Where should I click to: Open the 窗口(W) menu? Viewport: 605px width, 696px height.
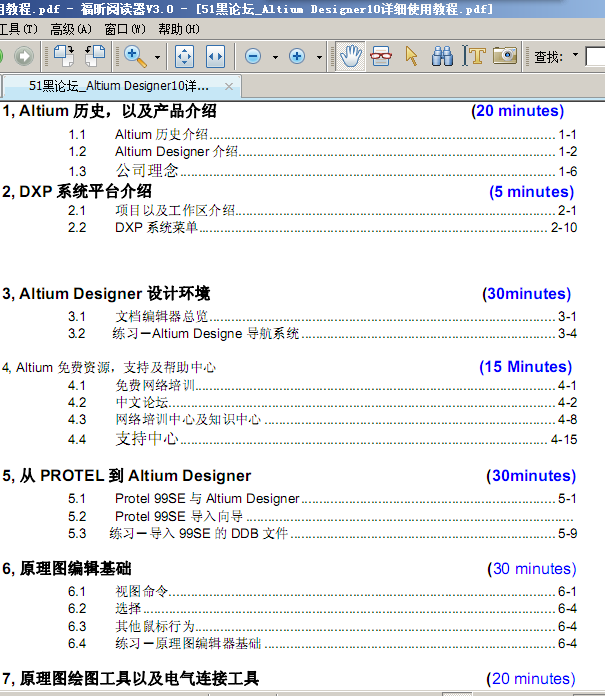click(125, 29)
